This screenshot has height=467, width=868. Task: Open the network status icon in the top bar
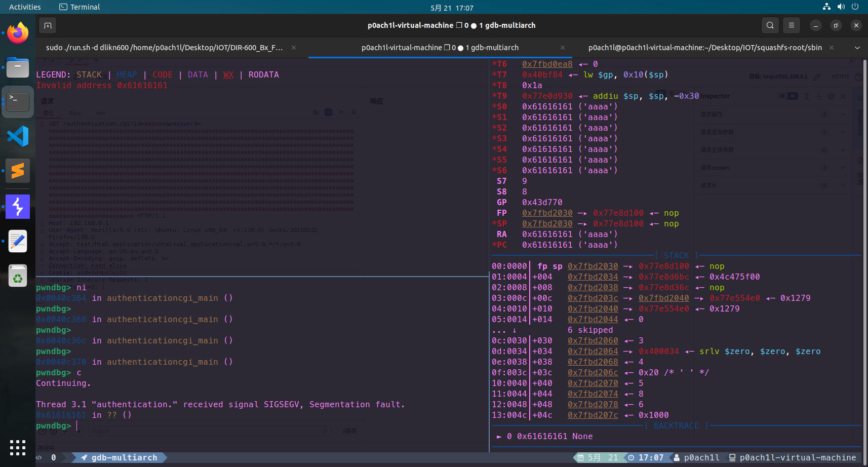point(826,7)
